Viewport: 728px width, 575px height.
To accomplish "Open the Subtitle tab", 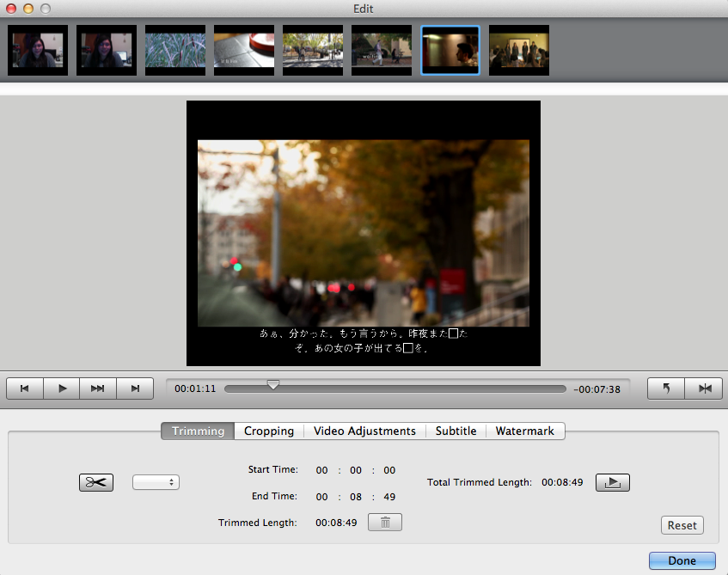I will click(x=456, y=431).
